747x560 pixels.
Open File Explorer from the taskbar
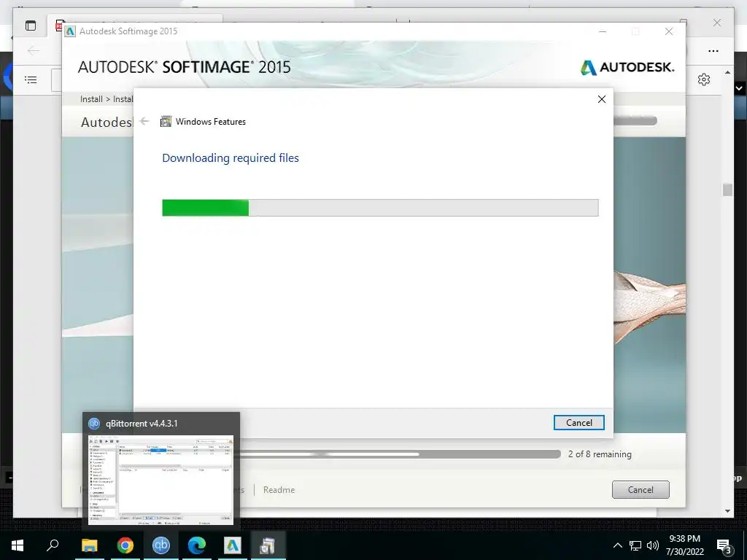click(x=90, y=545)
